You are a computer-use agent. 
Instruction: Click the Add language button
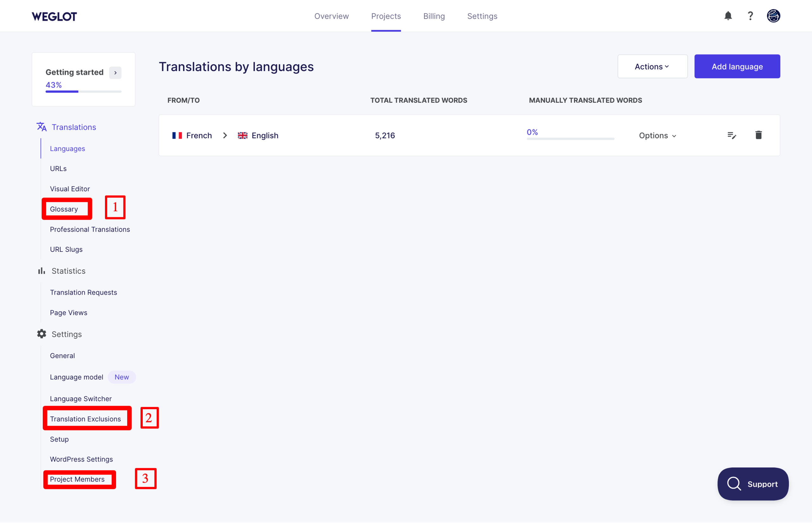pyautogui.click(x=737, y=66)
